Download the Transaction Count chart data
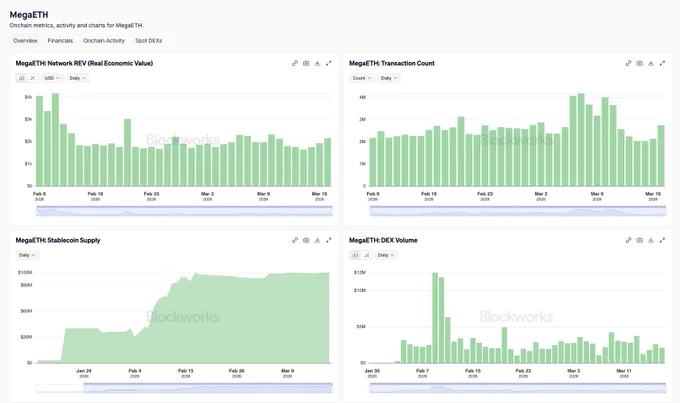This screenshot has height=403, width=680. coord(651,63)
